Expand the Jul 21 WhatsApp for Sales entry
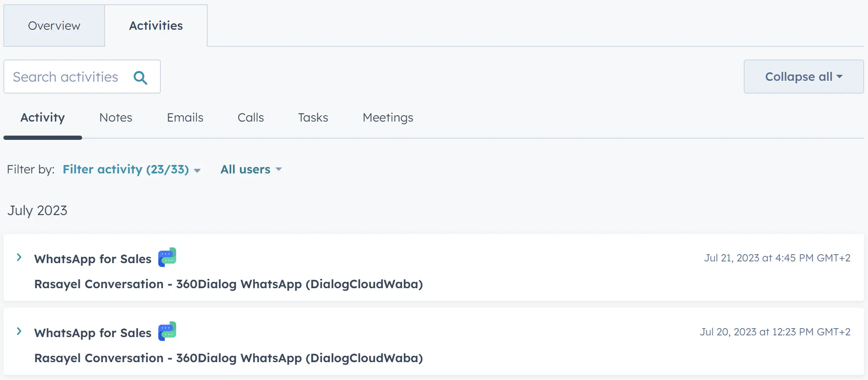Viewport: 868px width, 380px height. [x=19, y=257]
